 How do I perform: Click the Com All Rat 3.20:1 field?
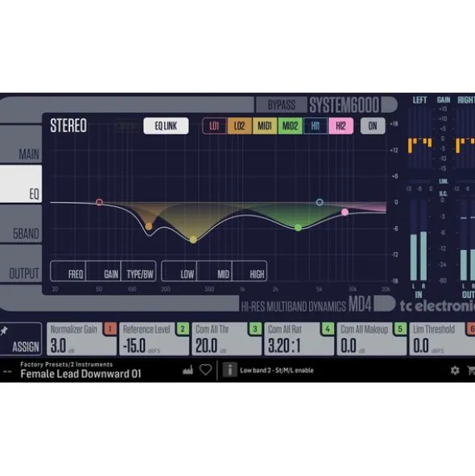coord(299,339)
